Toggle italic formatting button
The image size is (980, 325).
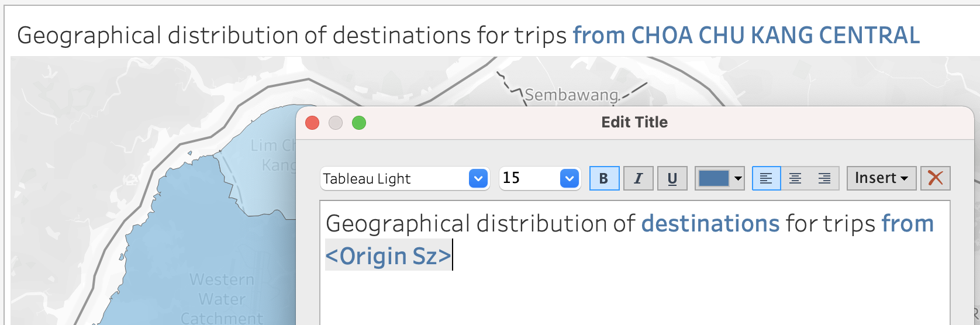638,178
